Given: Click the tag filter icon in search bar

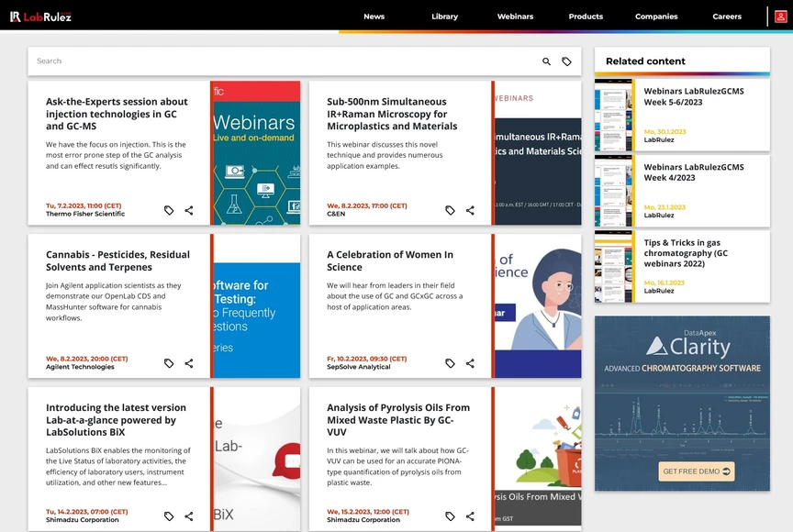Looking at the screenshot, I should [x=566, y=61].
